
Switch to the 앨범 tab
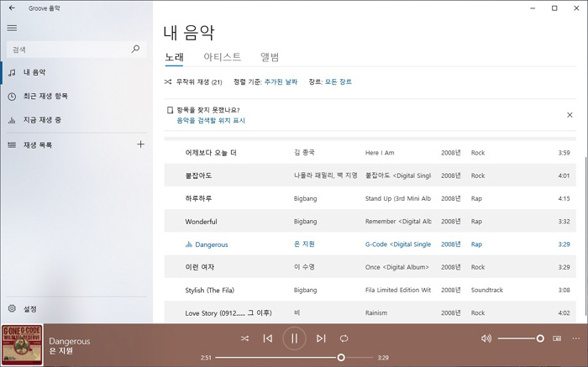(270, 57)
